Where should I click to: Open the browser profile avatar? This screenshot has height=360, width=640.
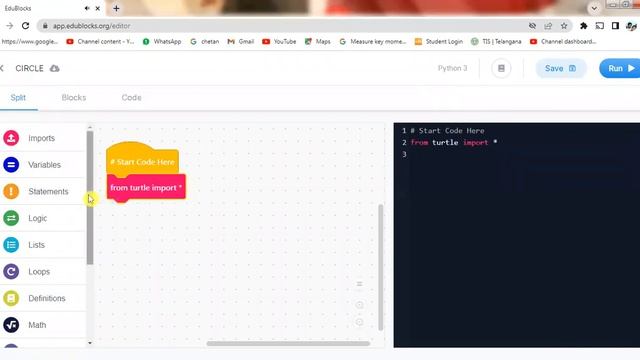(631, 26)
